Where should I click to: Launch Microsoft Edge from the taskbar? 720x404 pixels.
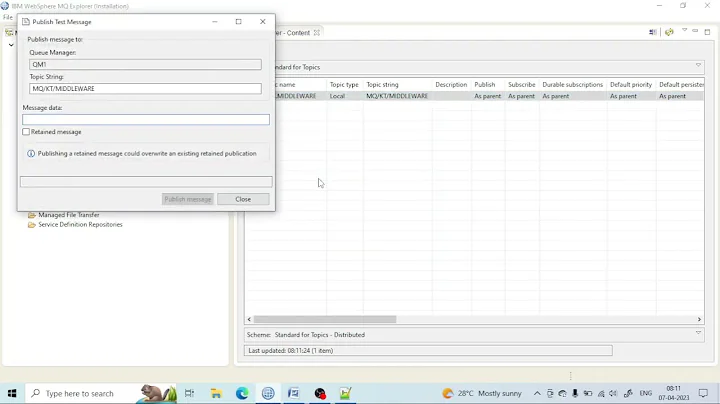pos(242,393)
